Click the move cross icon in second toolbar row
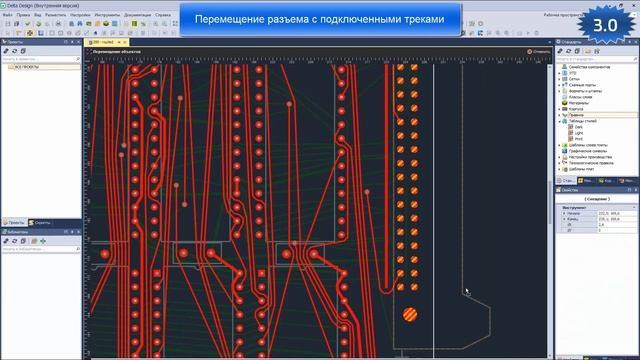 coord(30,33)
